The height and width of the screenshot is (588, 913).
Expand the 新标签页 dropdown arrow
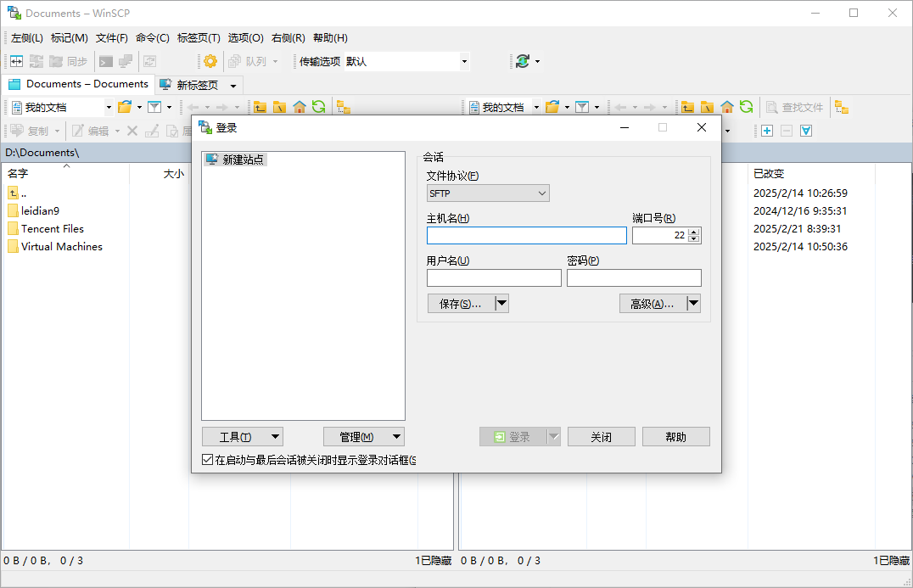click(x=233, y=86)
